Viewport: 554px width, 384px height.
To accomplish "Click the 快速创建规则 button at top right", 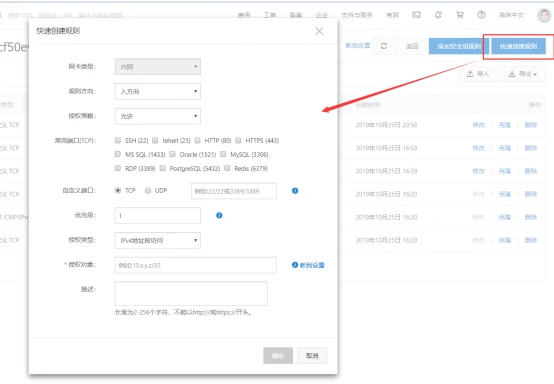I will tap(518, 46).
